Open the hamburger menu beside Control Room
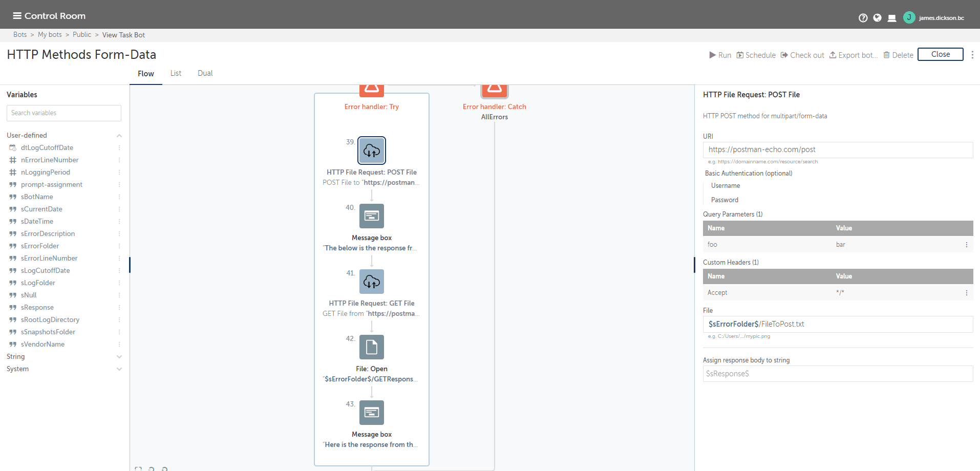This screenshot has width=980, height=471. pyautogui.click(x=17, y=16)
